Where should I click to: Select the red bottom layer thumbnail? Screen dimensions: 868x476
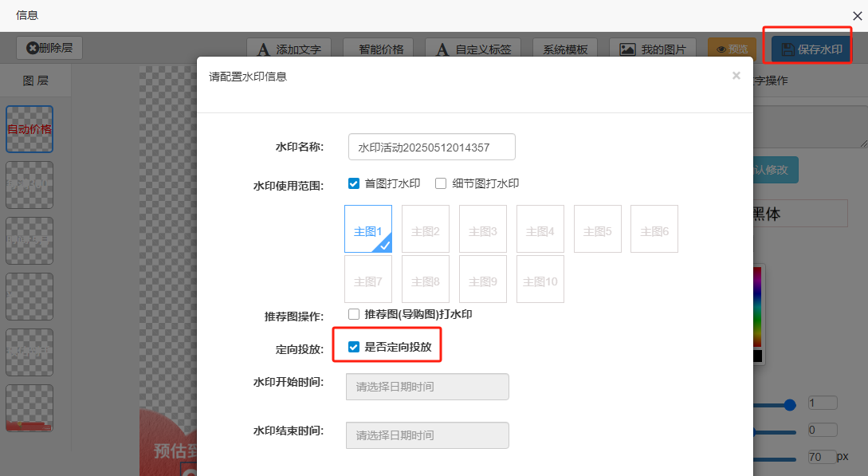(29, 408)
